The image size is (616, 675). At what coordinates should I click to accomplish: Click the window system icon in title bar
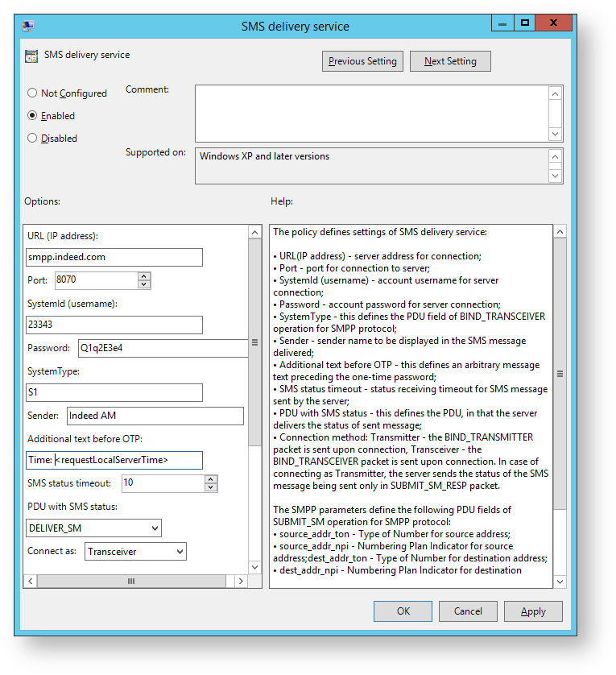[x=28, y=26]
